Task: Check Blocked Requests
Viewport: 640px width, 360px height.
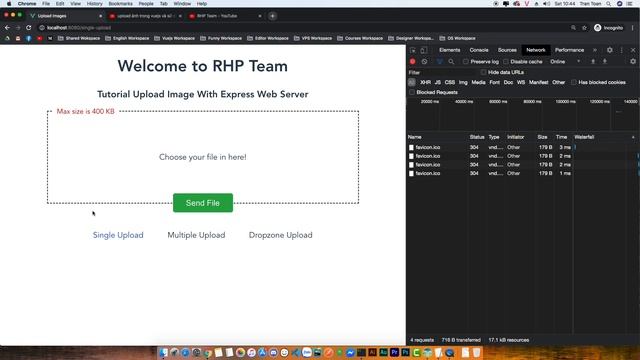Action: coord(412,92)
